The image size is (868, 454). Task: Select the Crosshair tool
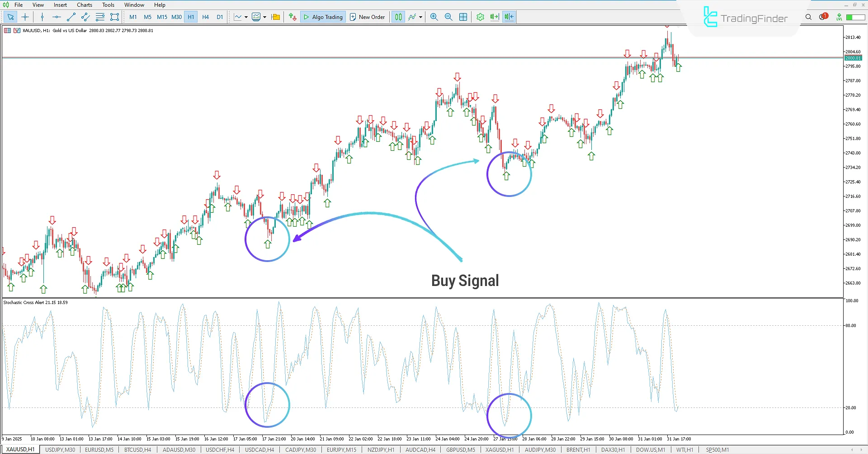[25, 17]
